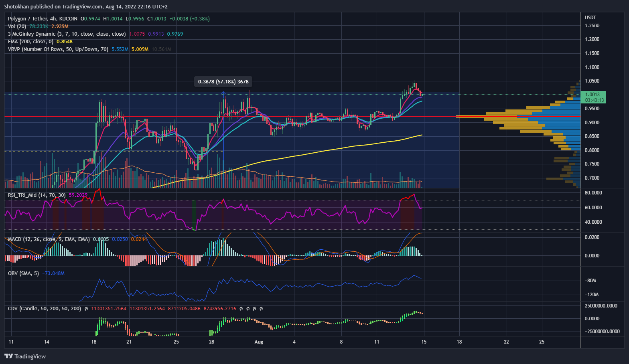Open the 3 McGinley Dynamic indicator legend
The width and height of the screenshot is (629, 364).
tap(67, 34)
